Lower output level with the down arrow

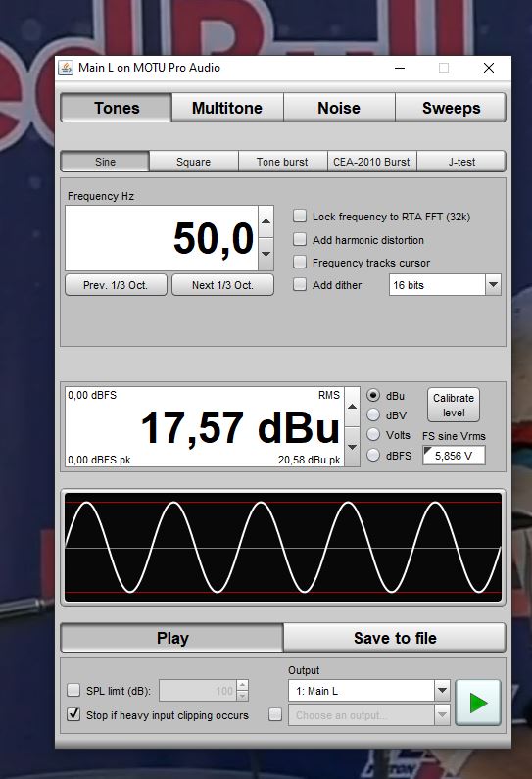click(352, 447)
